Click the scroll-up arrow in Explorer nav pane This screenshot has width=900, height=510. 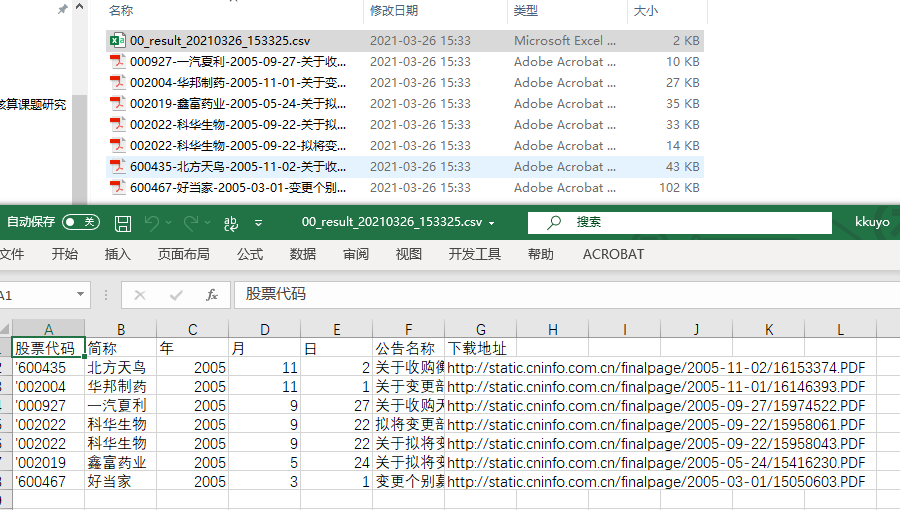coord(80,7)
